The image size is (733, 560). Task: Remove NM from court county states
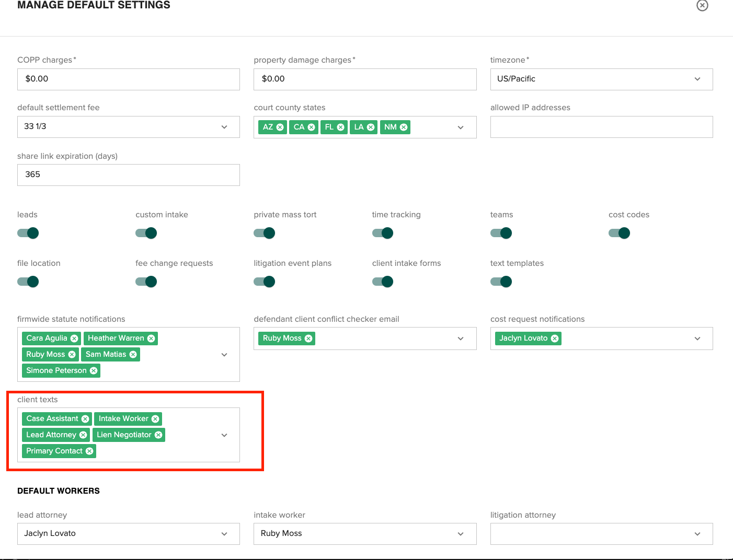tap(404, 127)
